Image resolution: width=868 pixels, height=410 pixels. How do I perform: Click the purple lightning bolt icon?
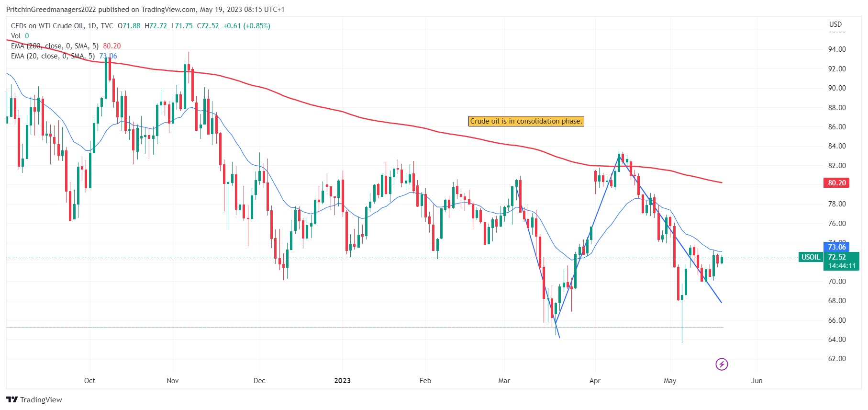[722, 364]
